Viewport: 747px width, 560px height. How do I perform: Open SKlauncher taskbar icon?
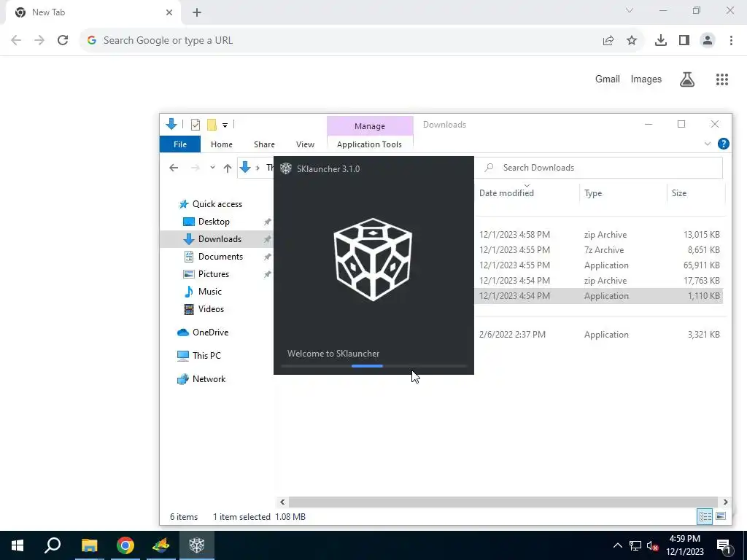[197, 545]
